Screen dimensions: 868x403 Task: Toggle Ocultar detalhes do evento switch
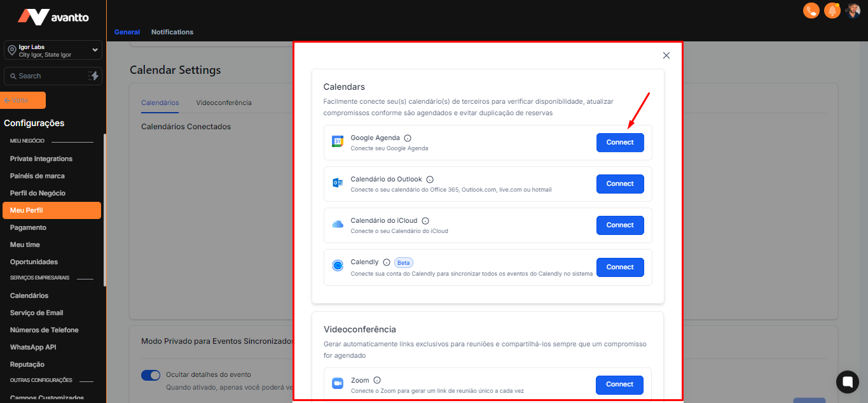pyautogui.click(x=151, y=375)
